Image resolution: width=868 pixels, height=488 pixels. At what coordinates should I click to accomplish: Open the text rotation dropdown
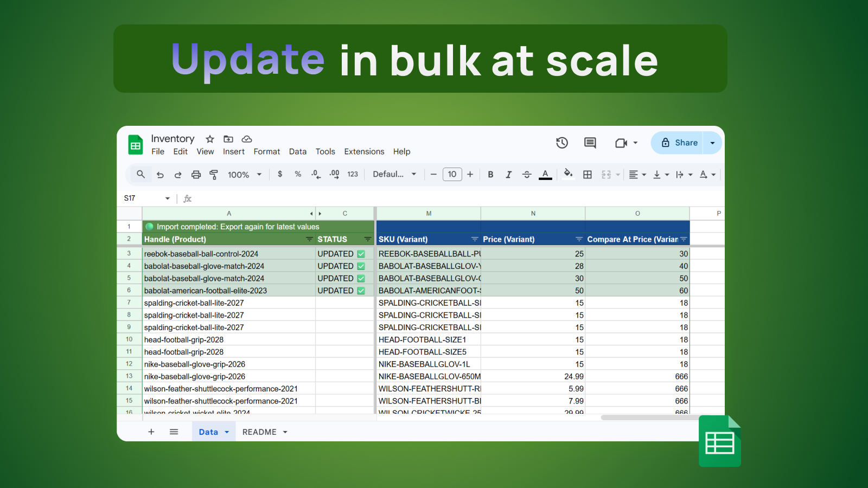(x=707, y=175)
